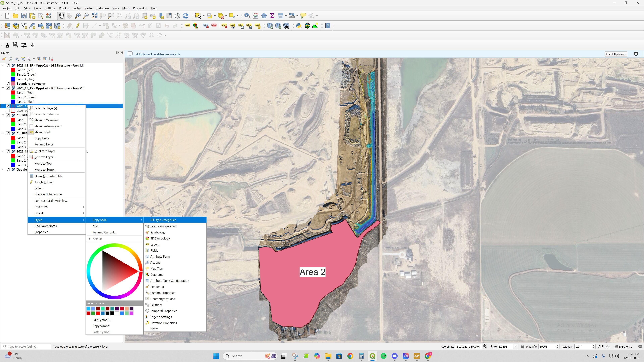Viewport: 644px width, 362px height.
Task: Collapse the OppsCat Area 2.ii layer tree
Action: pyautogui.click(x=3, y=88)
